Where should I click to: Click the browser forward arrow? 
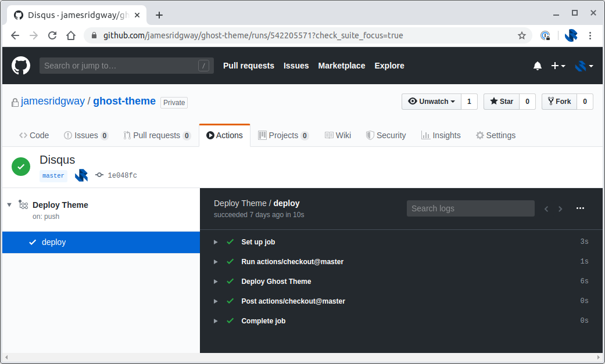tap(34, 35)
